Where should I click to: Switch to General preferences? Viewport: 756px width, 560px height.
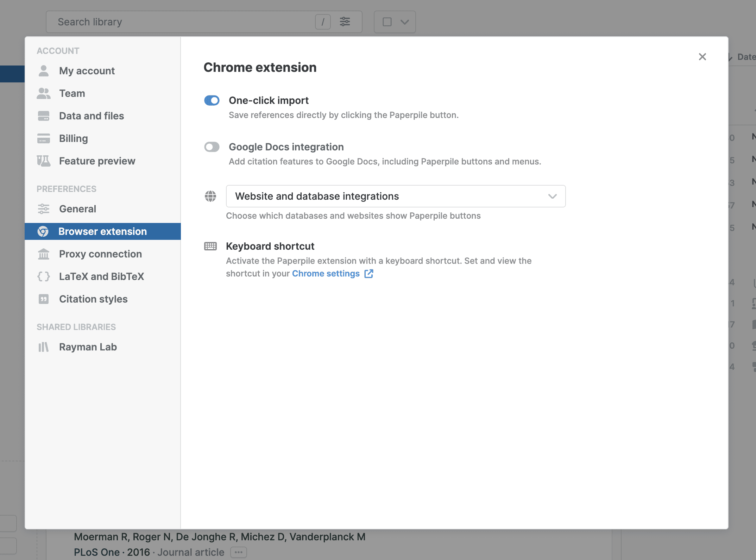point(77,209)
